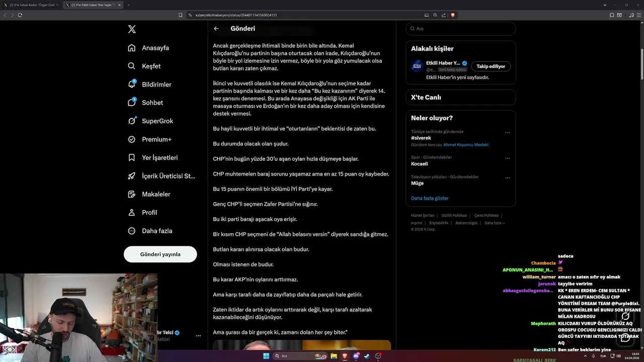The width and height of the screenshot is (644, 362).
Task: Open Erişilebilirlik footer link
Action: point(439,223)
